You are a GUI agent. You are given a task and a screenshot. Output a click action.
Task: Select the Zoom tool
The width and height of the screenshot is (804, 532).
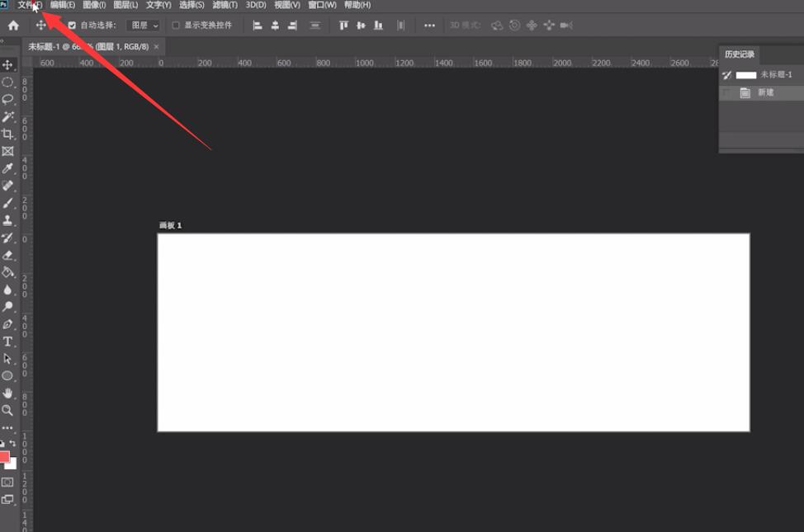[7, 411]
